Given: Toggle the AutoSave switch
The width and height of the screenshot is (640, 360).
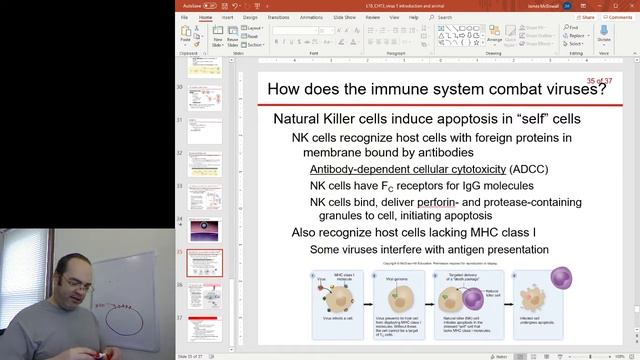Looking at the screenshot, I should (209, 6).
